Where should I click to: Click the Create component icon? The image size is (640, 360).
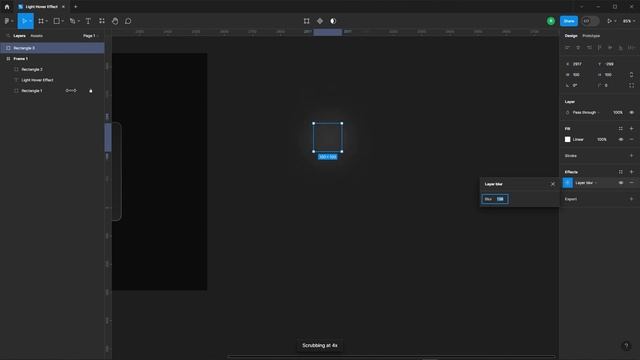pyautogui.click(x=320, y=21)
